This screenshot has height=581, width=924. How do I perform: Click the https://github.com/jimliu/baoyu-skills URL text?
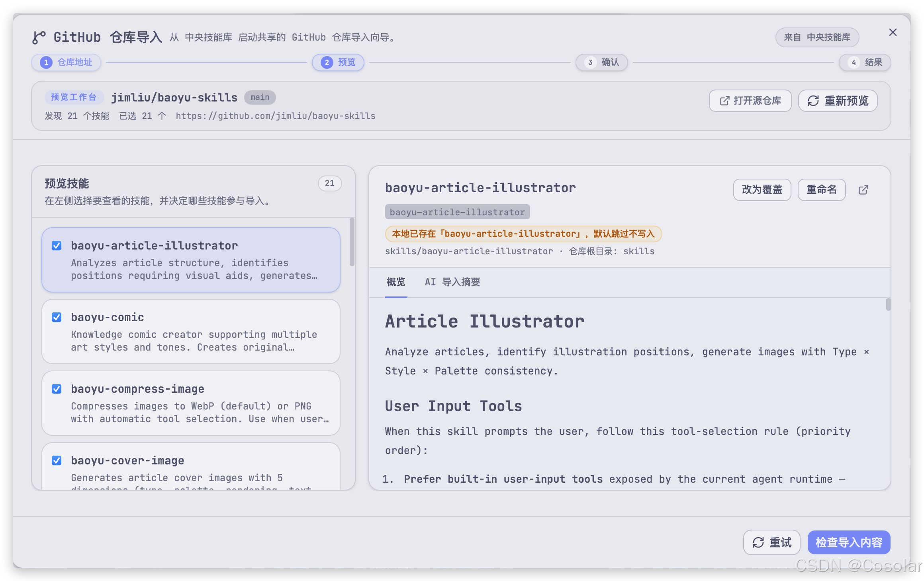[x=276, y=116]
